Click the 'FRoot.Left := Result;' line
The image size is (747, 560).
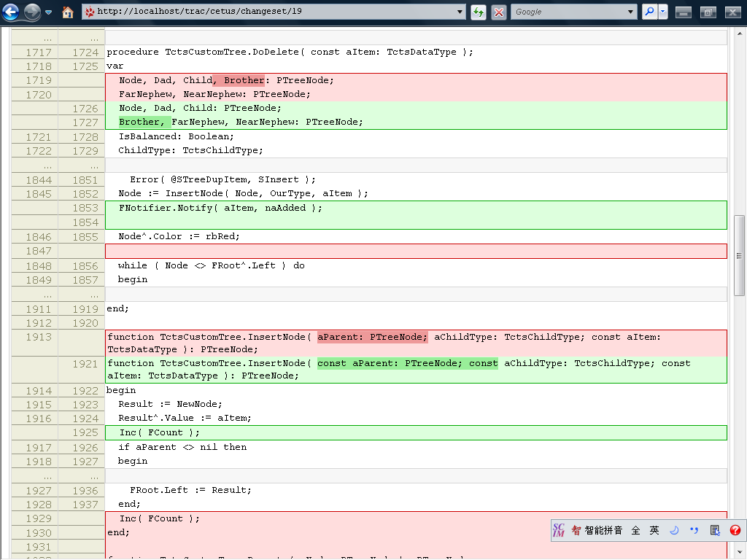[190, 490]
